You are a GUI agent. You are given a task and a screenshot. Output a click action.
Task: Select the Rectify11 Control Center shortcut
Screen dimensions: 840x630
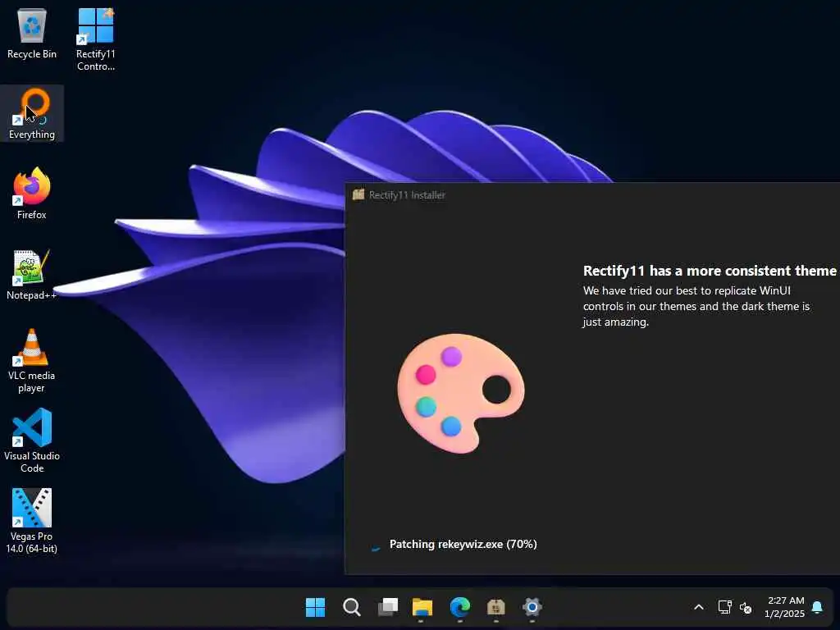(95, 39)
